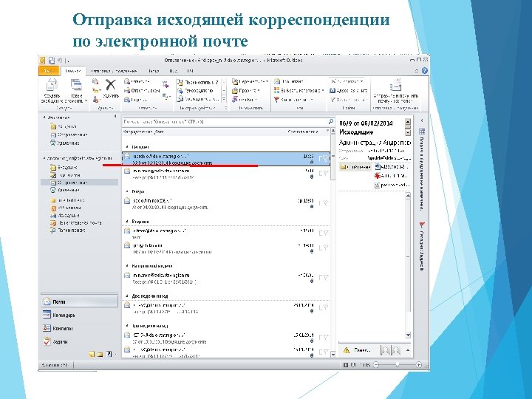
Task: Toggle the flag on the message under Вчера
Action: pyautogui.click(x=326, y=203)
